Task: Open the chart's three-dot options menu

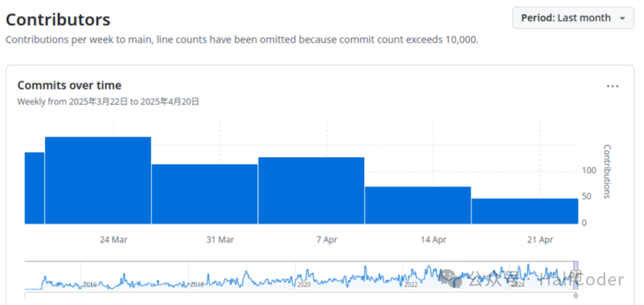Action: 612,86
